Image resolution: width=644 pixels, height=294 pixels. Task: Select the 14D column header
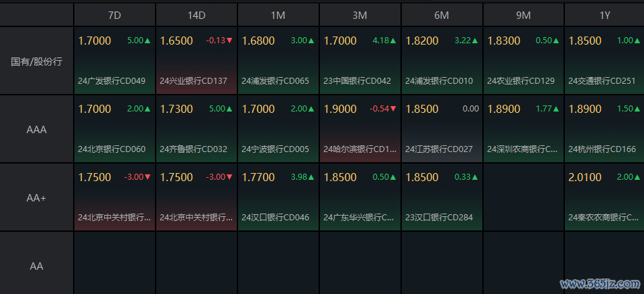[x=196, y=15]
